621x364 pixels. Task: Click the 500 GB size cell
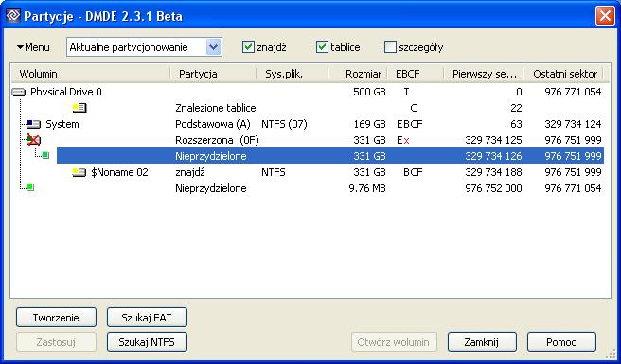(x=369, y=93)
